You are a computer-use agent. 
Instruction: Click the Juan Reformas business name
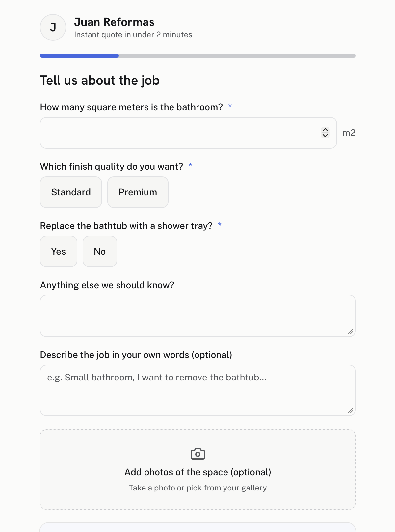click(114, 22)
